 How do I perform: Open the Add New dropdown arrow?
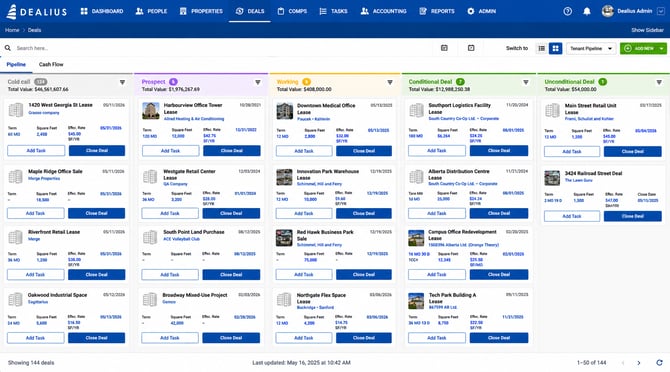point(661,48)
